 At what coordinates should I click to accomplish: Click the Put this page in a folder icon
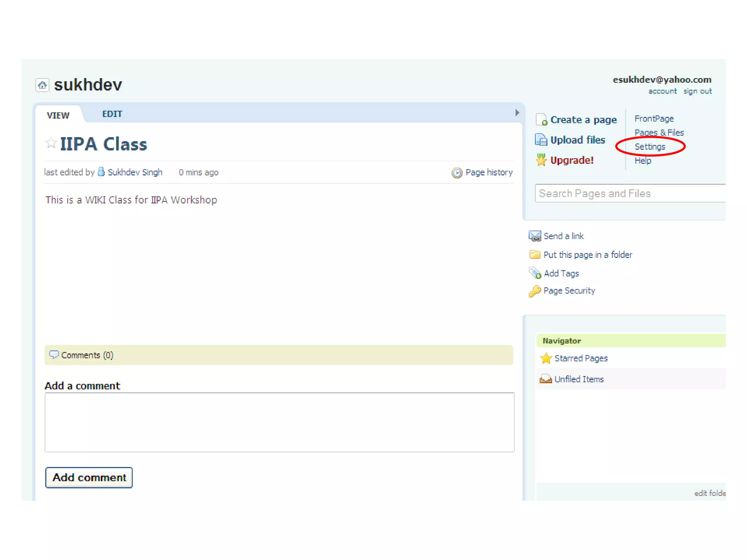(x=535, y=254)
